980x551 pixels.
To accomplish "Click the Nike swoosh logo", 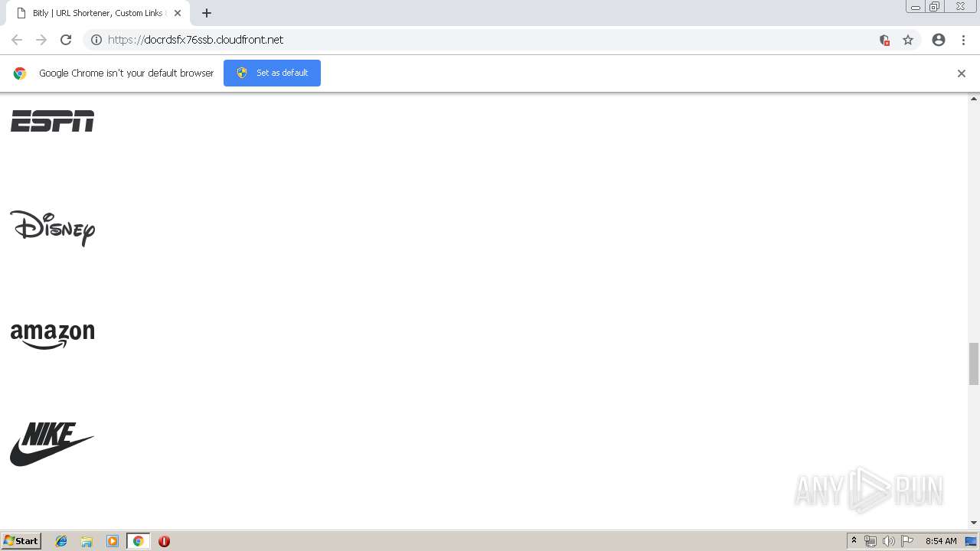I will (52, 444).
